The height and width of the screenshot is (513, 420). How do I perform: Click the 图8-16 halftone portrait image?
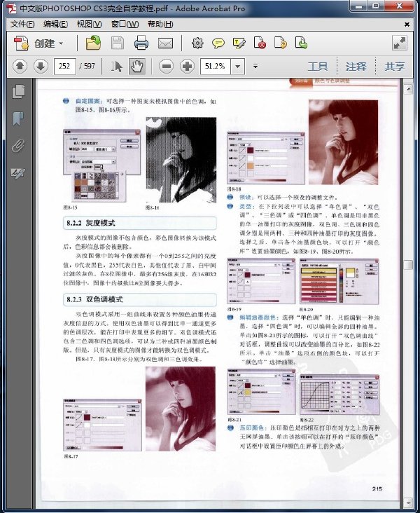(181, 160)
